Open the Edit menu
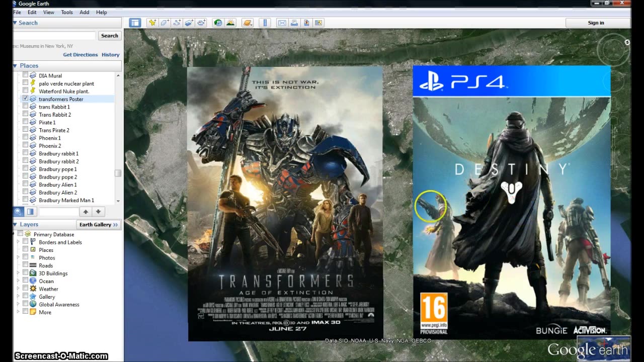Image resolution: width=644 pixels, height=362 pixels. tap(32, 12)
